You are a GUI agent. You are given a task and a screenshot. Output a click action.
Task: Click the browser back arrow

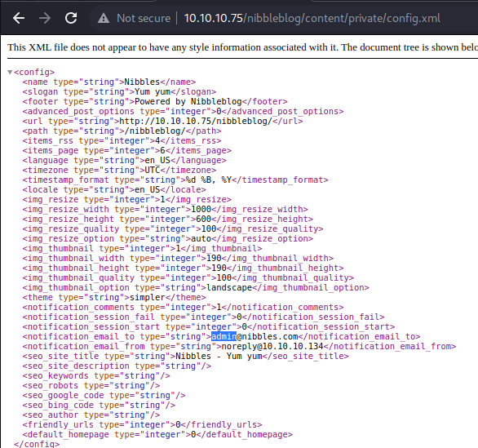(x=19, y=18)
